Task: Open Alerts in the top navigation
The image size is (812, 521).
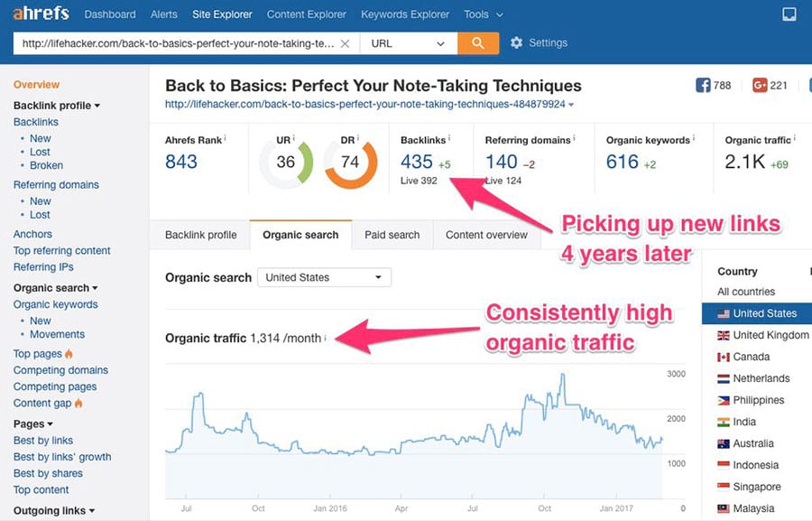Action: (163, 14)
